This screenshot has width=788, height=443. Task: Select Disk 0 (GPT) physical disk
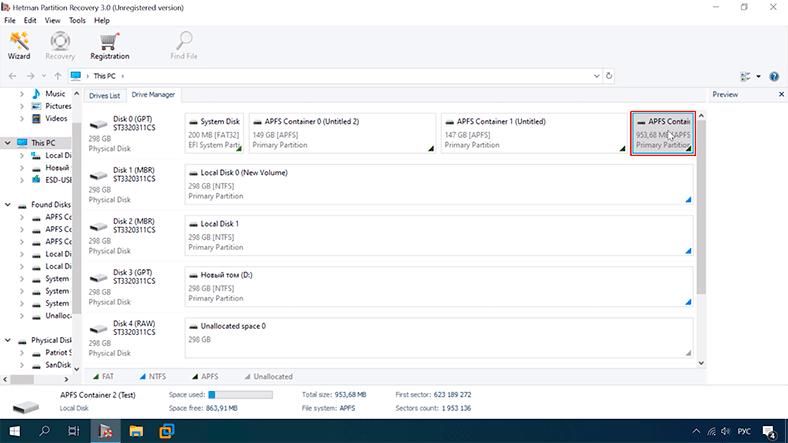coord(133,133)
